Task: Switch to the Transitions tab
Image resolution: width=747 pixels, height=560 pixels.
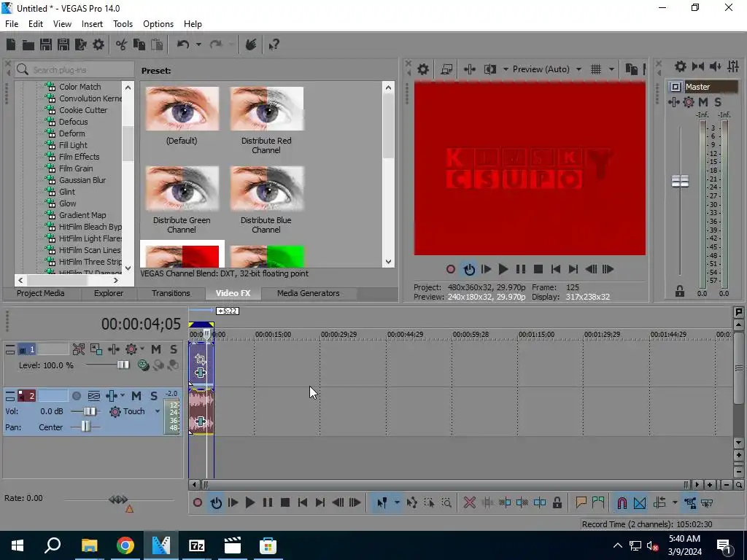Action: [x=171, y=293]
